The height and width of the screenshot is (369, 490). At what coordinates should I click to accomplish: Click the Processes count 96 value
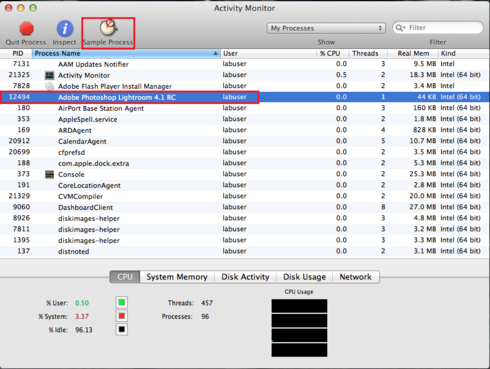click(x=205, y=316)
